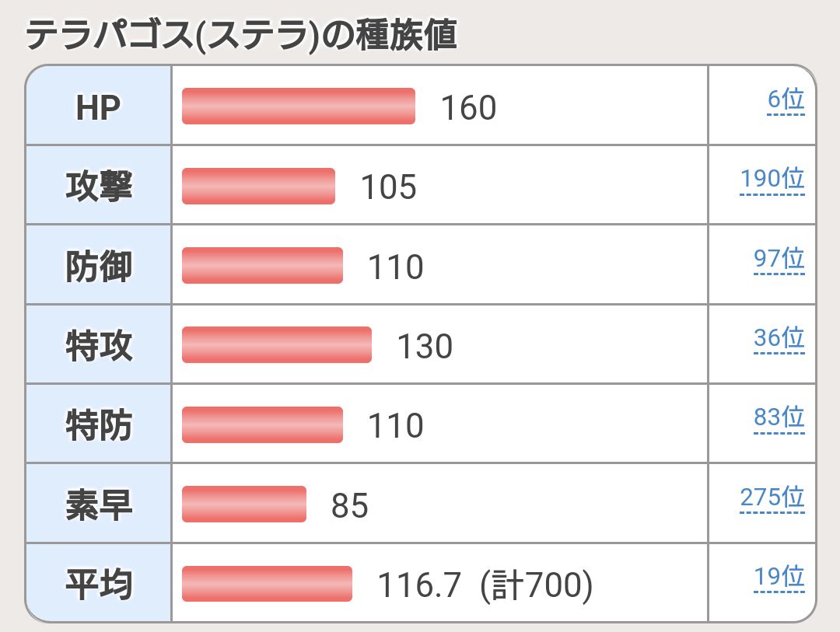The height and width of the screenshot is (632, 840).
Task: Select the 攻撃 row header
Action: (98, 187)
